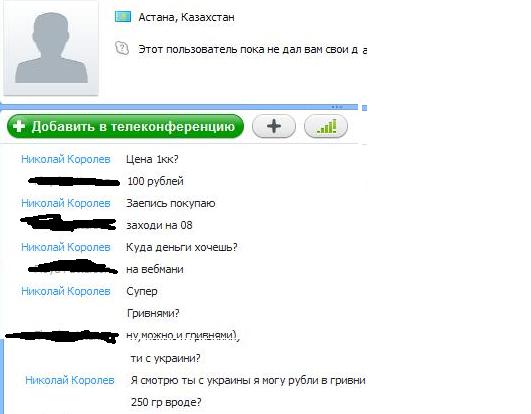Click Николай Королев beside Супер message
The width and height of the screenshot is (531, 414).
pos(66,291)
